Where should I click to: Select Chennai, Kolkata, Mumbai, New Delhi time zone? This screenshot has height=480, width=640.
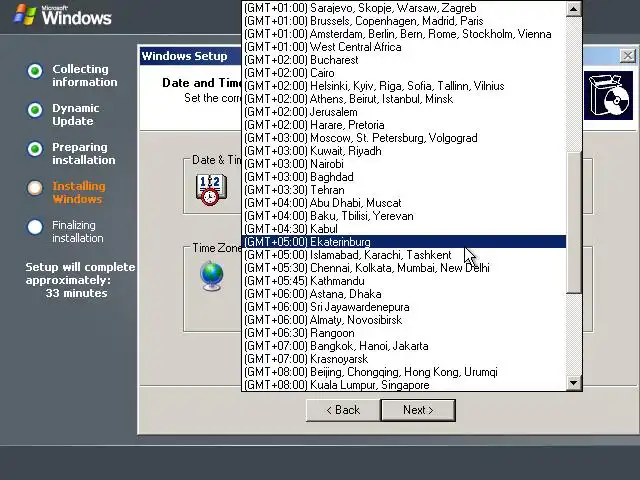coord(404,268)
